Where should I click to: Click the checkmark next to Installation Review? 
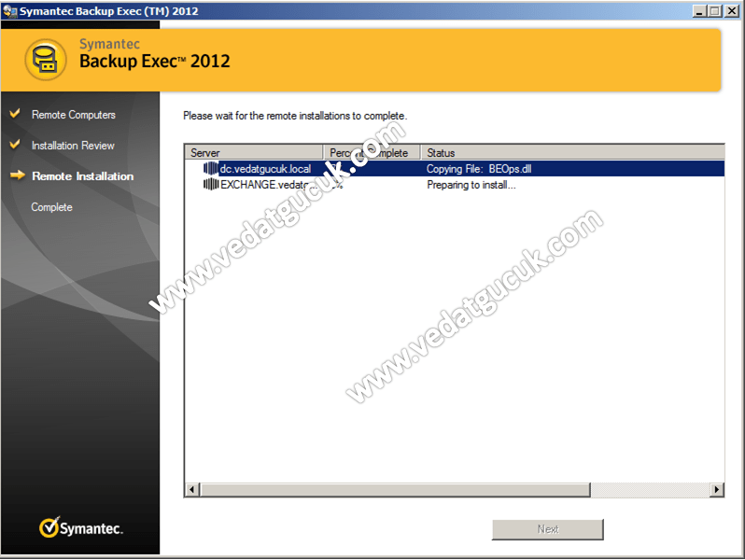(x=15, y=145)
